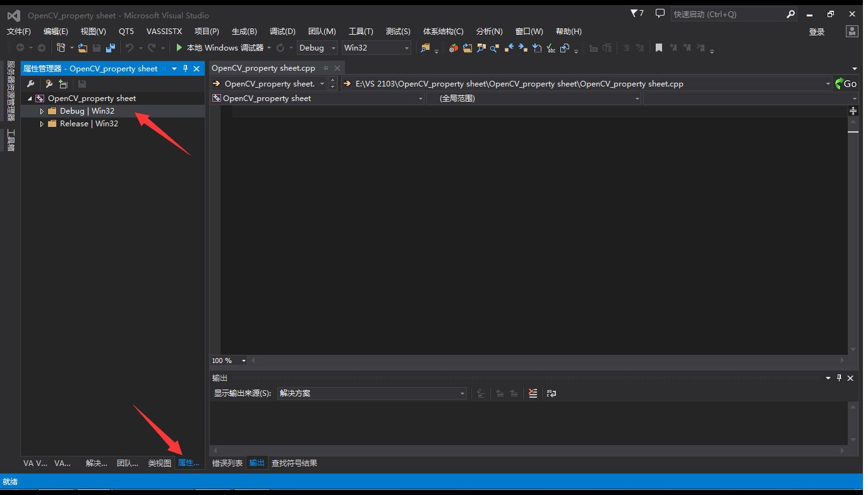The height and width of the screenshot is (495, 868).
Task: Open the 100 % zoom dropdown
Action: click(x=229, y=361)
